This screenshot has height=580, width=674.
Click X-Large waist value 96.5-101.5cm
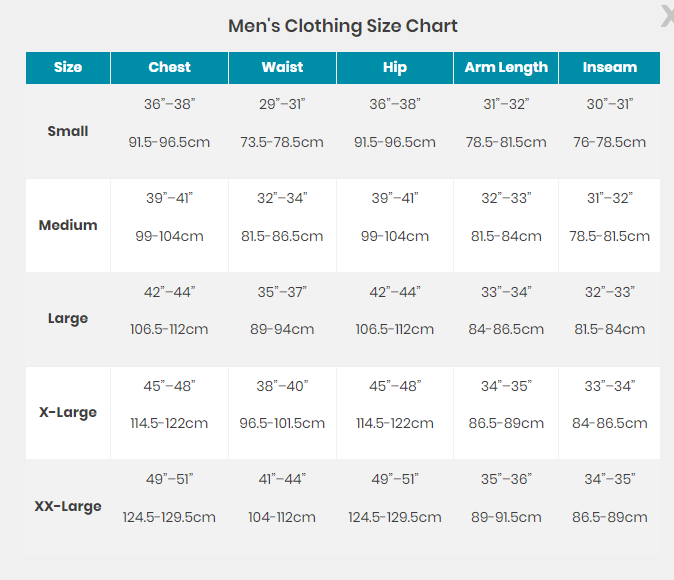point(282,423)
